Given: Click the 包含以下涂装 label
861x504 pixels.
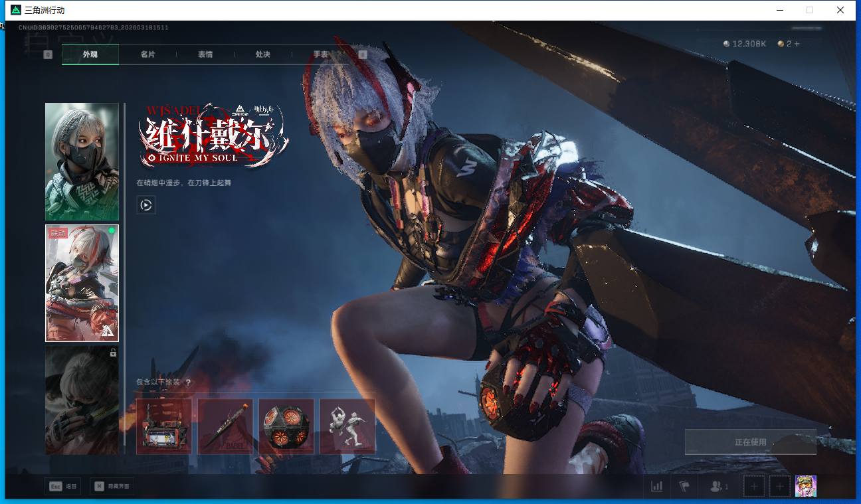Looking at the screenshot, I should click(159, 382).
